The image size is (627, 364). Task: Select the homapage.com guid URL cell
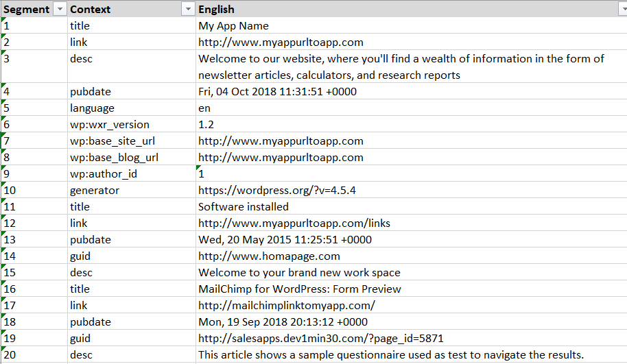tap(269, 256)
